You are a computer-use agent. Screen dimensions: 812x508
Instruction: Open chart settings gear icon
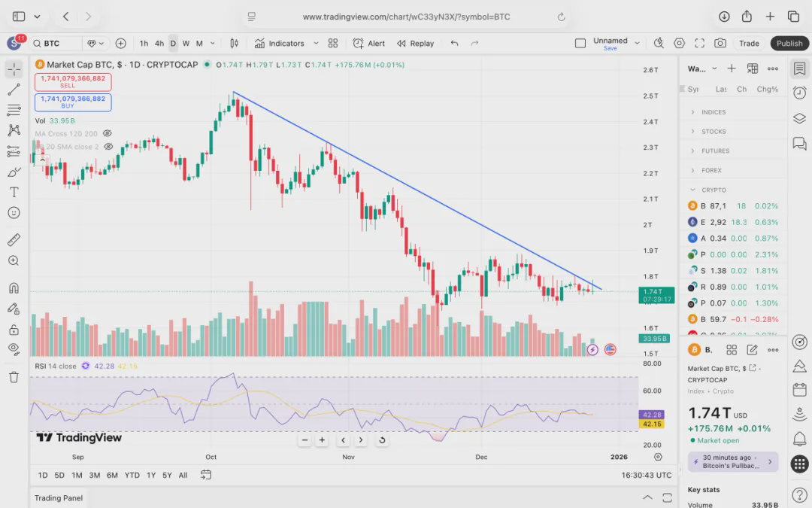(680, 43)
